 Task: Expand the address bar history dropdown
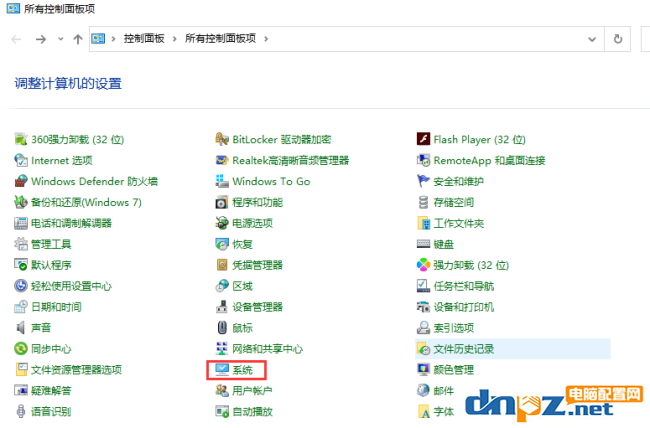(x=592, y=39)
